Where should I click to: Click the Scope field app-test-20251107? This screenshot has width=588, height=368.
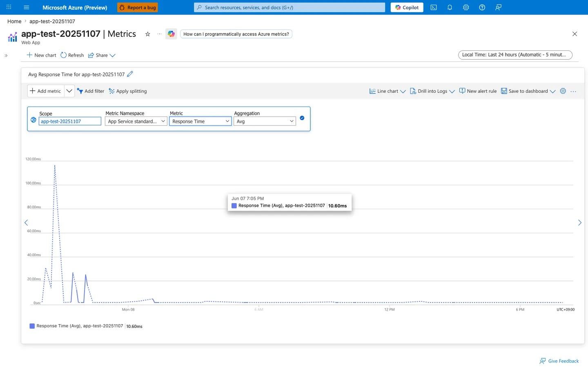(x=70, y=121)
